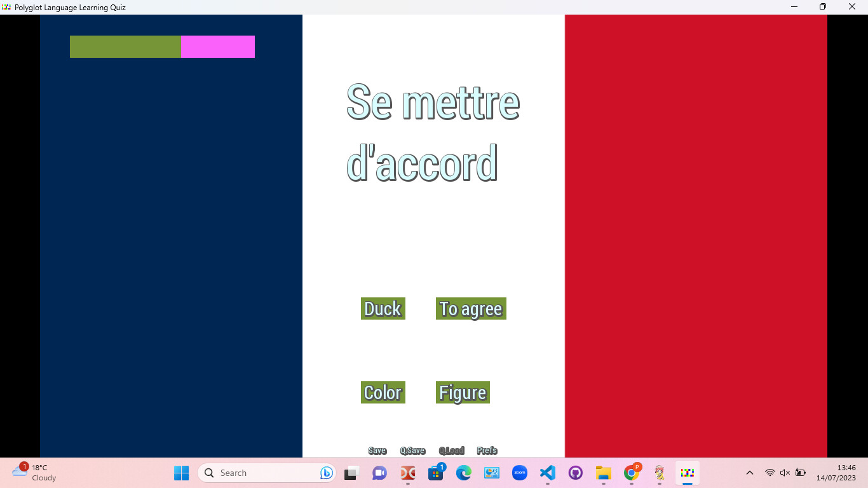Image resolution: width=868 pixels, height=488 pixels.
Task: Open File Explorer from the taskbar
Action: click(603, 473)
